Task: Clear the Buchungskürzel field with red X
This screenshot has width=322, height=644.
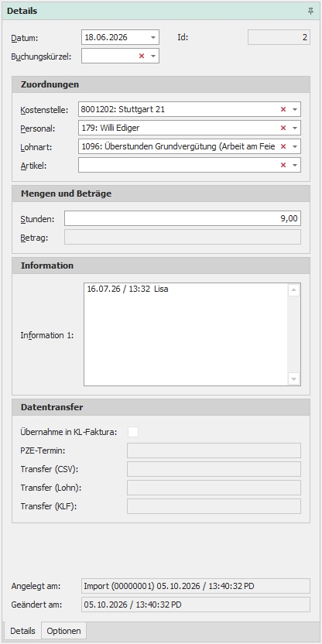Action: tap(142, 56)
